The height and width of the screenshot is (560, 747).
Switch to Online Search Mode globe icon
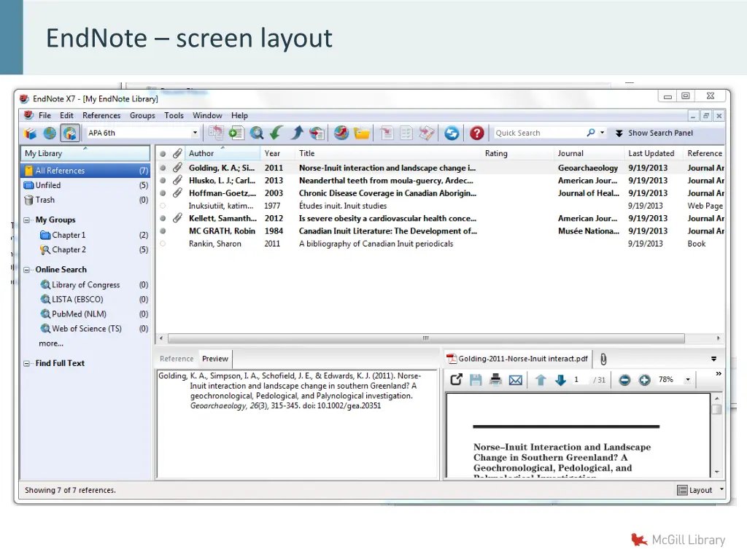pos(50,133)
